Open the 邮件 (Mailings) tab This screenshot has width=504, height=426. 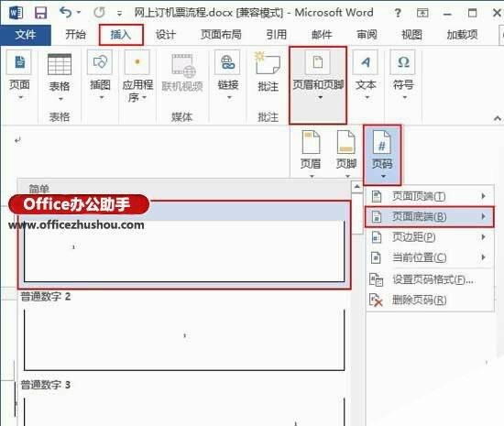(322, 35)
